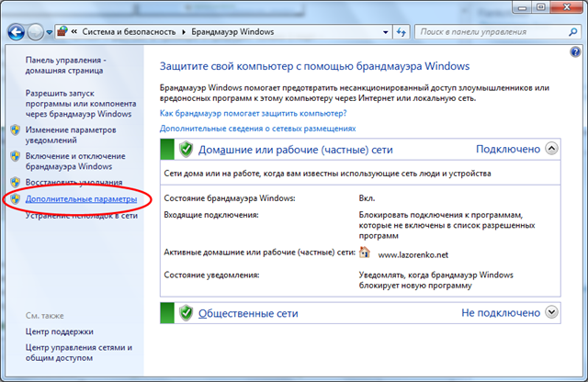This screenshot has width=588, height=382.
Task: Click the 'www.lazorenko.net' network name
Action: 413,255
